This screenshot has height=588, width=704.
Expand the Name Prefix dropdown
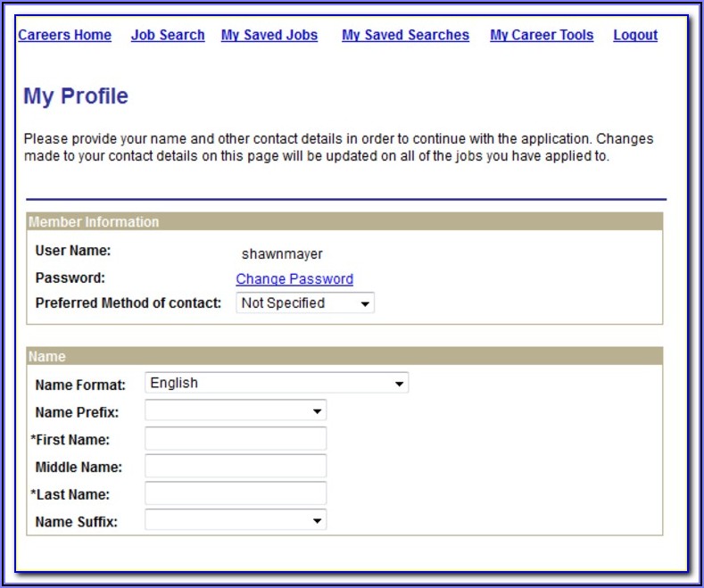236,411
